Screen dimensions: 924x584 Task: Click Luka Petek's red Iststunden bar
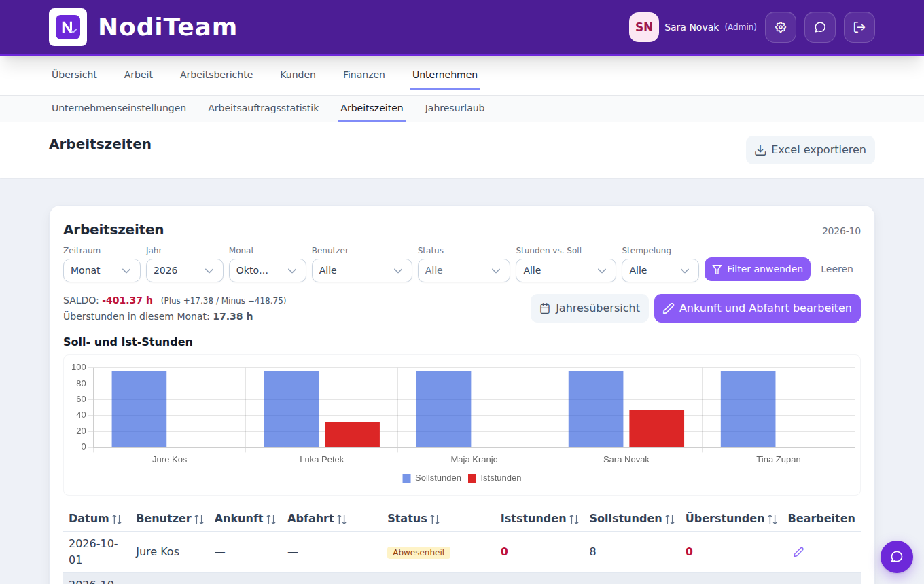[x=352, y=435]
